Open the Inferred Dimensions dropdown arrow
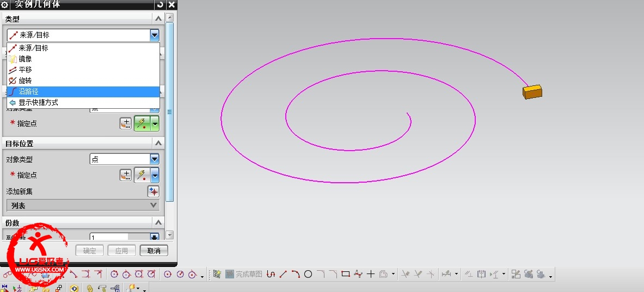 point(456,274)
